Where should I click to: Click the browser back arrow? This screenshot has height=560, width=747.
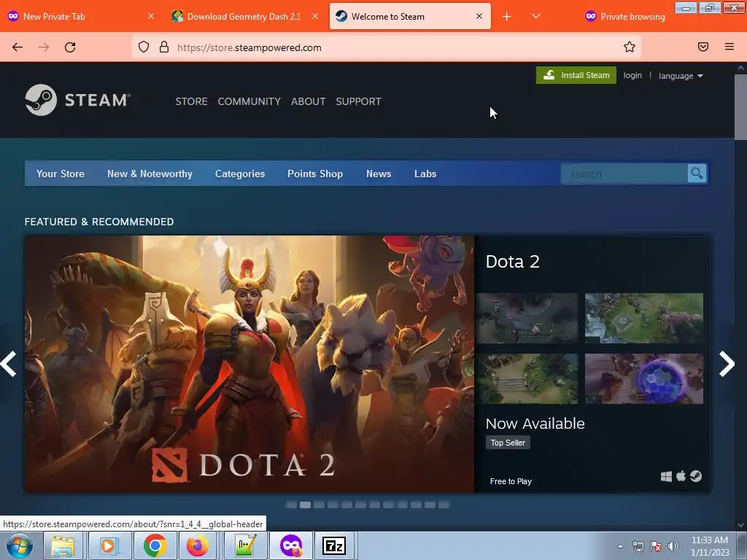click(18, 47)
